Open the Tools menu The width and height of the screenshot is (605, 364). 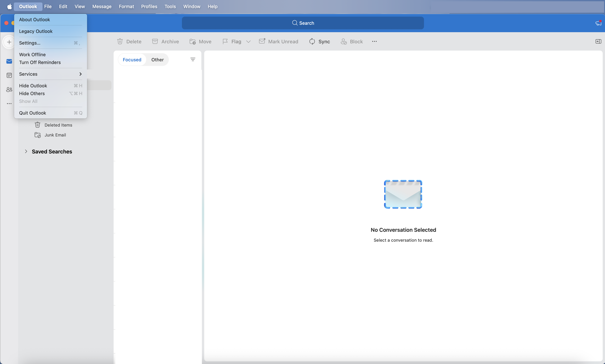[x=170, y=7]
